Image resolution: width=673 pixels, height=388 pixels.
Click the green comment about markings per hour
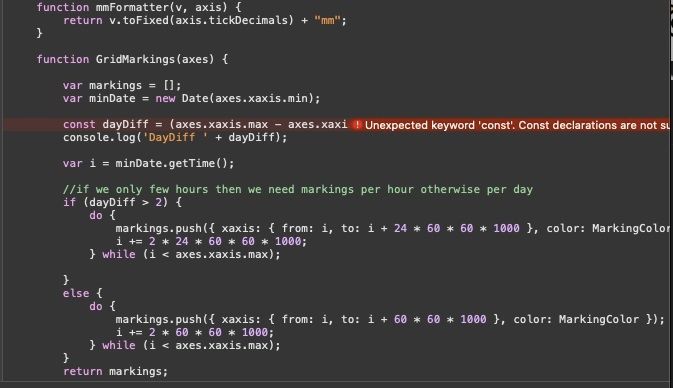(298, 189)
